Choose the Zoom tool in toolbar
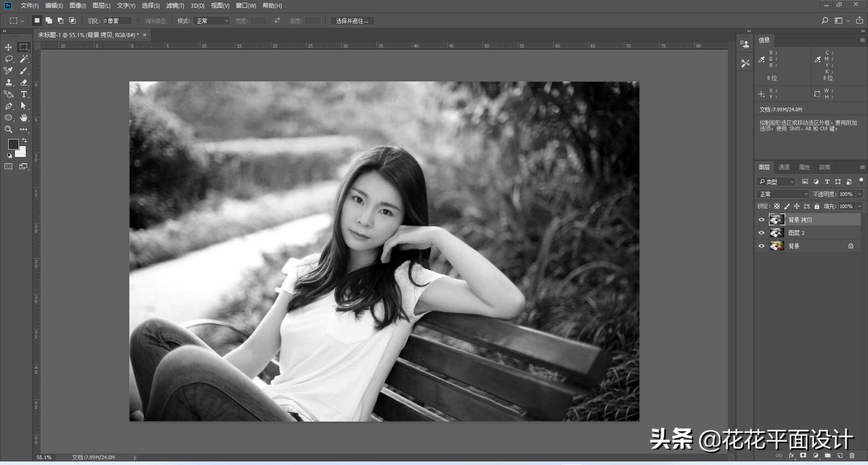Image resolution: width=868 pixels, height=465 pixels. pos(8,130)
